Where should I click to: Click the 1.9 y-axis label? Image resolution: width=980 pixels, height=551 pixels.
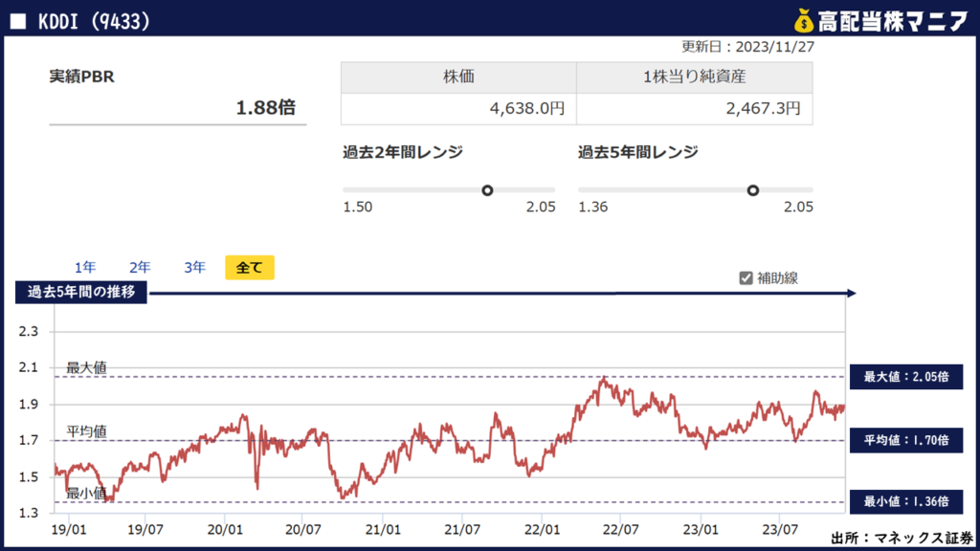tap(28, 405)
